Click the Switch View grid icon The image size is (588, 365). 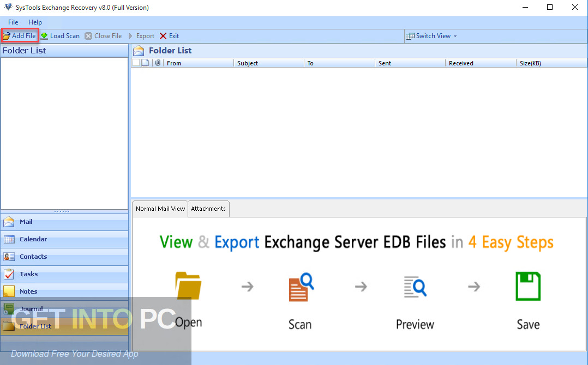click(x=410, y=36)
